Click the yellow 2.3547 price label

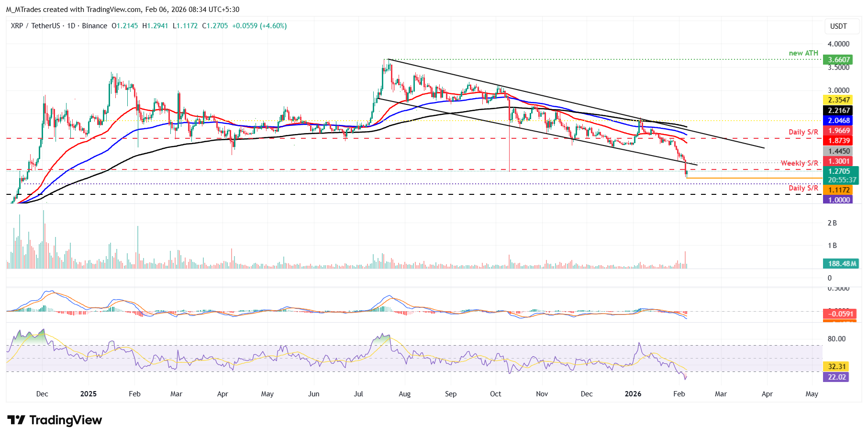(x=839, y=100)
